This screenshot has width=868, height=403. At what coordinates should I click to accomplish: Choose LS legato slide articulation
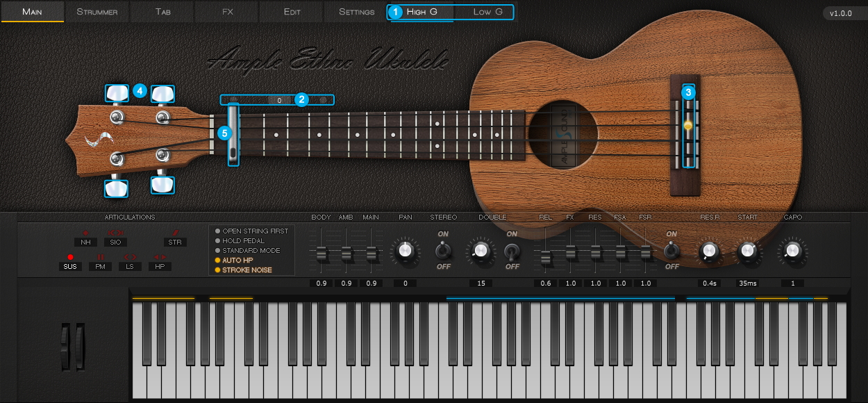point(130,266)
